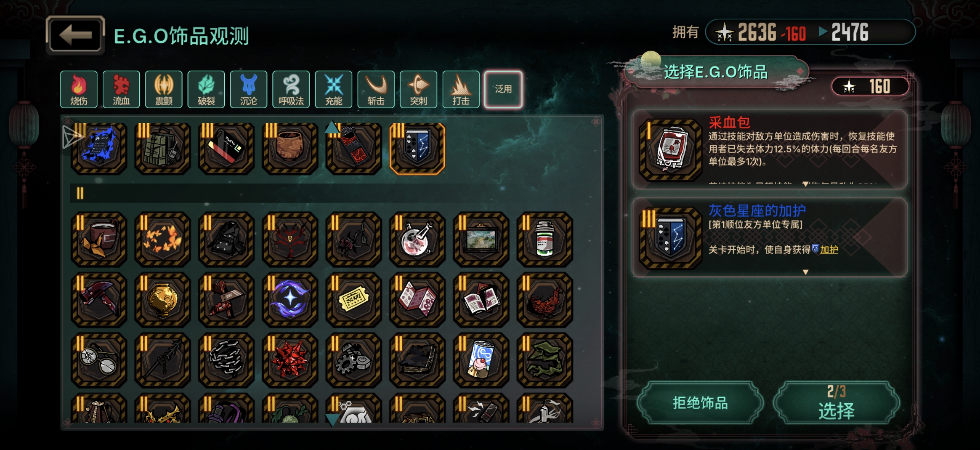The image size is (980, 450).
Task: Toggle the wooden cup tier III gift
Action: 290,148
